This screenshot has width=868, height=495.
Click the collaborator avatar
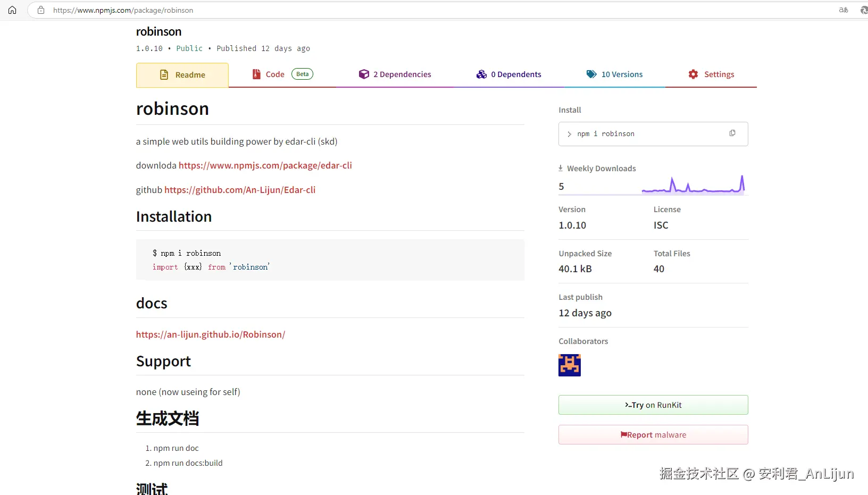point(569,365)
